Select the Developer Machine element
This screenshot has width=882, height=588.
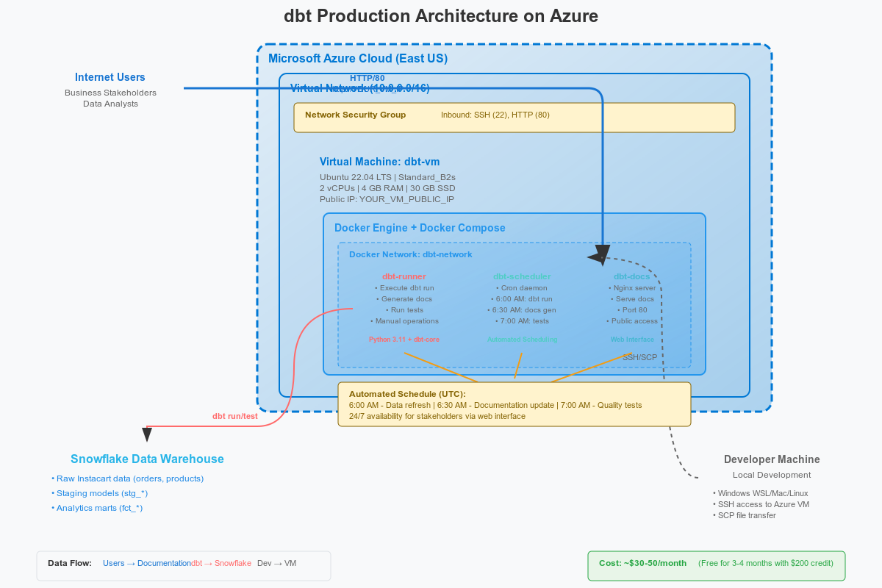tap(772, 459)
